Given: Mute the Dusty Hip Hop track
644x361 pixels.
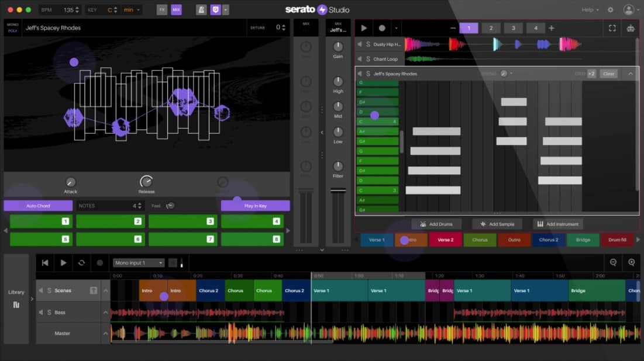Looking at the screenshot, I should tap(360, 44).
